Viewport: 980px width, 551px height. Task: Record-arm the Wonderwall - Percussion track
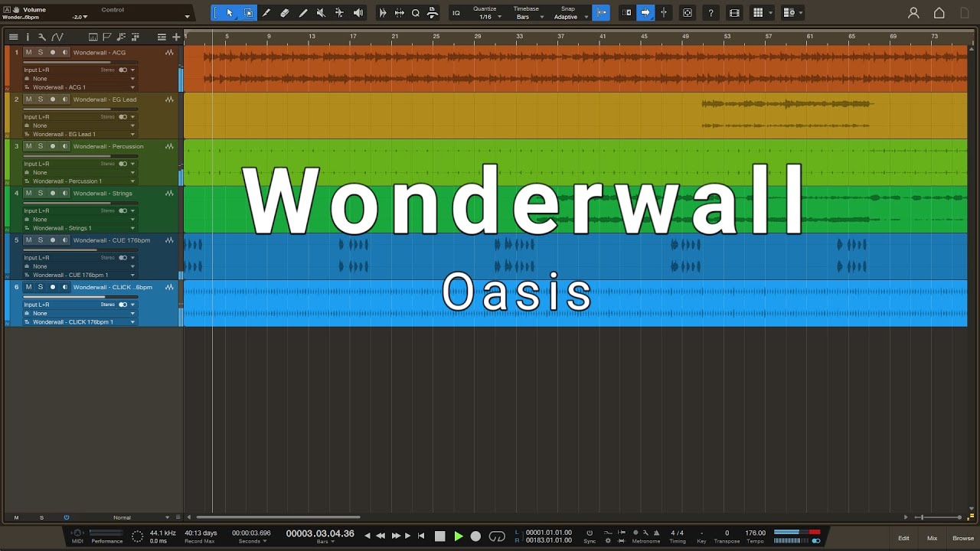click(53, 146)
